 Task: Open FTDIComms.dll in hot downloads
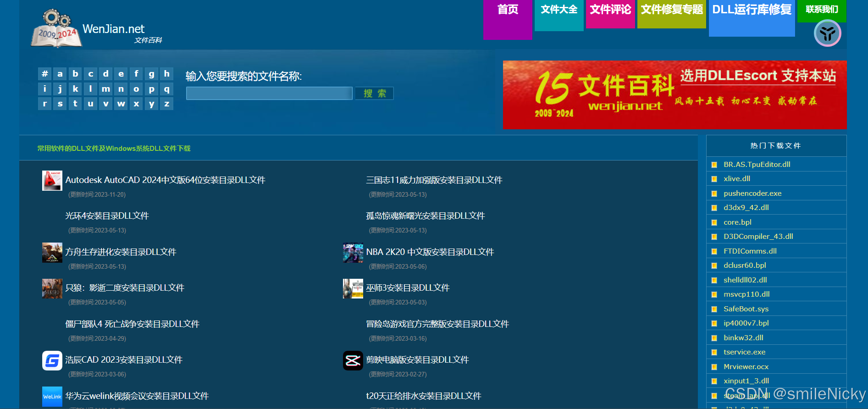pos(750,251)
